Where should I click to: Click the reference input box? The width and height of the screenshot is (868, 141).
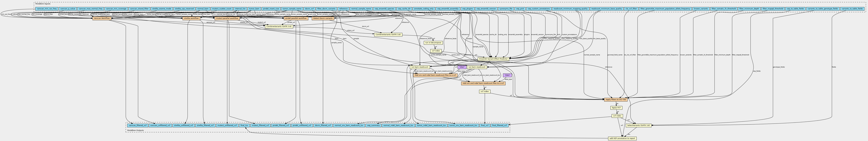pyautogui.click(x=343, y=9)
